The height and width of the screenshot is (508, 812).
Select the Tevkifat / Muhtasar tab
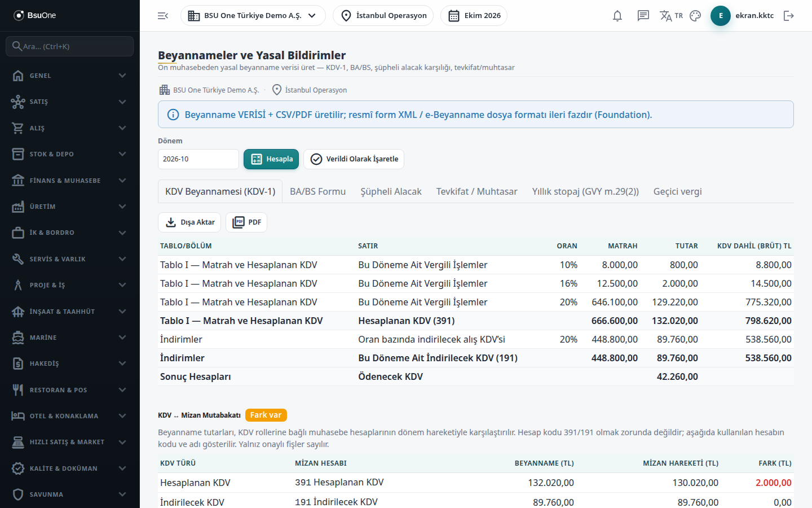pos(476,191)
